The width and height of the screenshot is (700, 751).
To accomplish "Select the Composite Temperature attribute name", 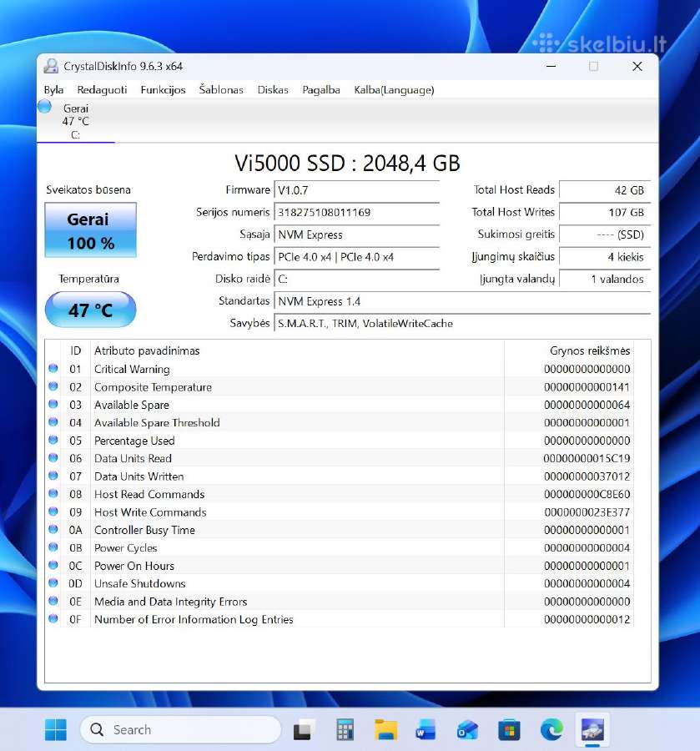I will click(153, 387).
